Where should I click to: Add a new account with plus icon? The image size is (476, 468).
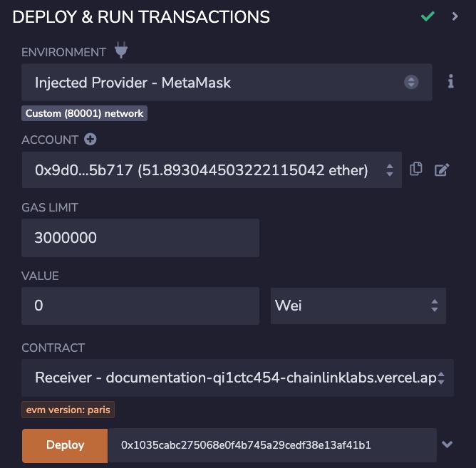click(x=90, y=140)
